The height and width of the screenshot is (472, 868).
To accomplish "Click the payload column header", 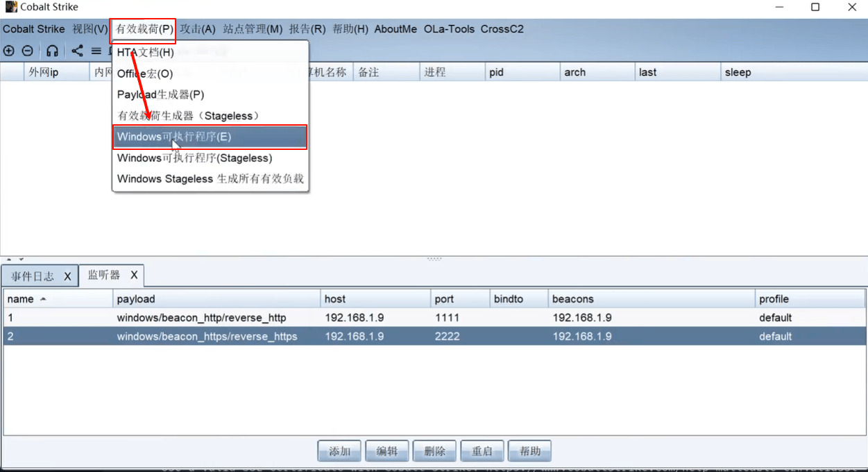I will coord(217,299).
